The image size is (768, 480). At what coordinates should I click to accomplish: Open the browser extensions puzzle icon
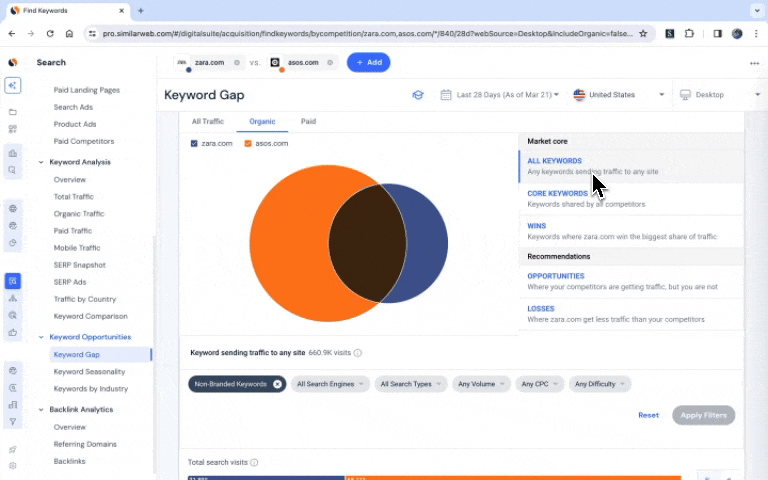(x=689, y=33)
